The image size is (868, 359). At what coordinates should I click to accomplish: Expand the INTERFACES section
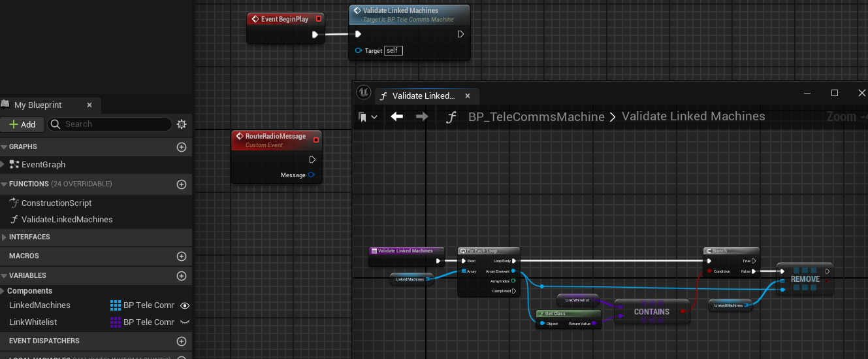click(x=4, y=237)
